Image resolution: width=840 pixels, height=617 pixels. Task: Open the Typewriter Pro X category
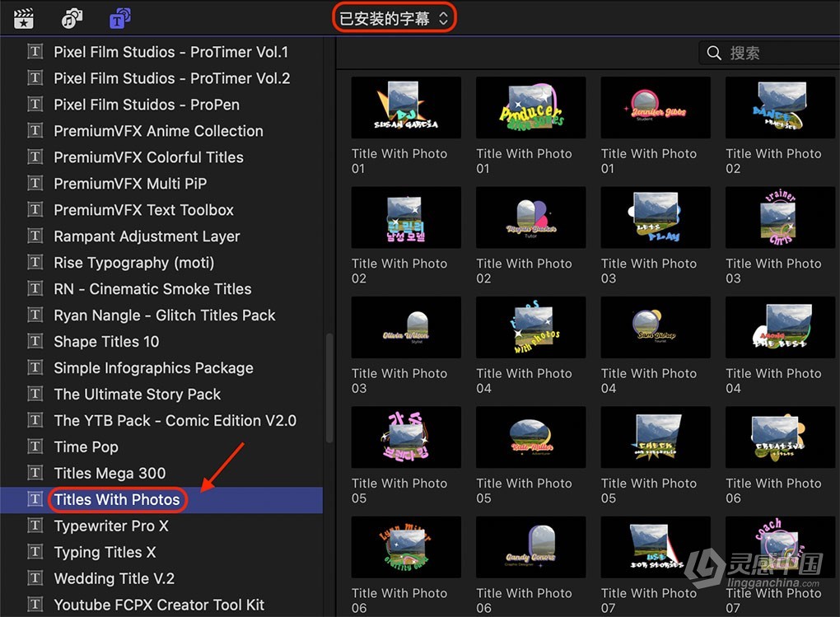(x=111, y=526)
